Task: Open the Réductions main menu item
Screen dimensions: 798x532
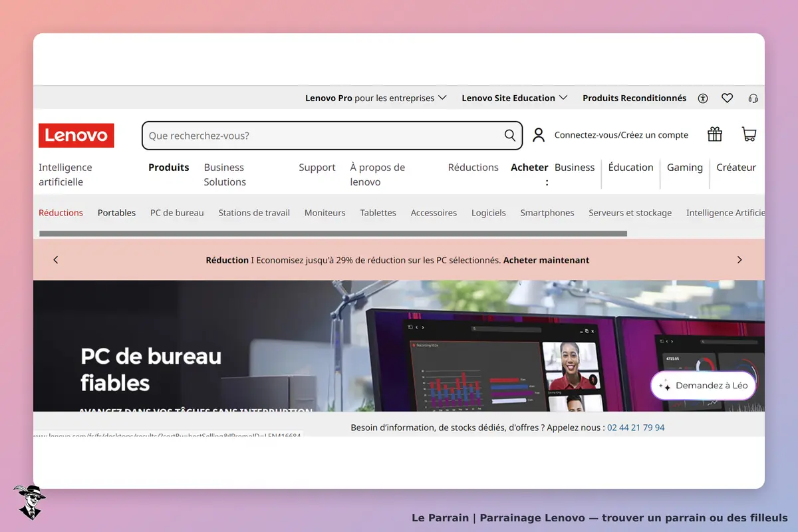Action: (x=473, y=168)
